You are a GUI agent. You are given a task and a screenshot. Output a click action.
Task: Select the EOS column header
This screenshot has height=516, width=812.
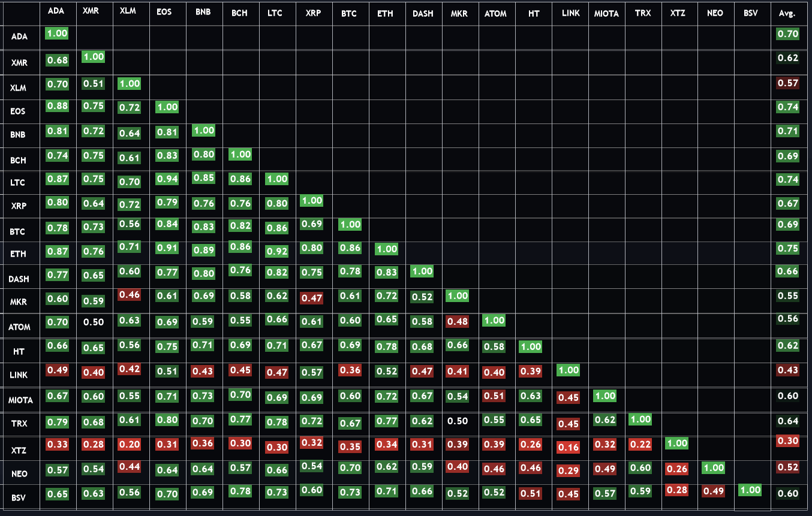pyautogui.click(x=164, y=11)
